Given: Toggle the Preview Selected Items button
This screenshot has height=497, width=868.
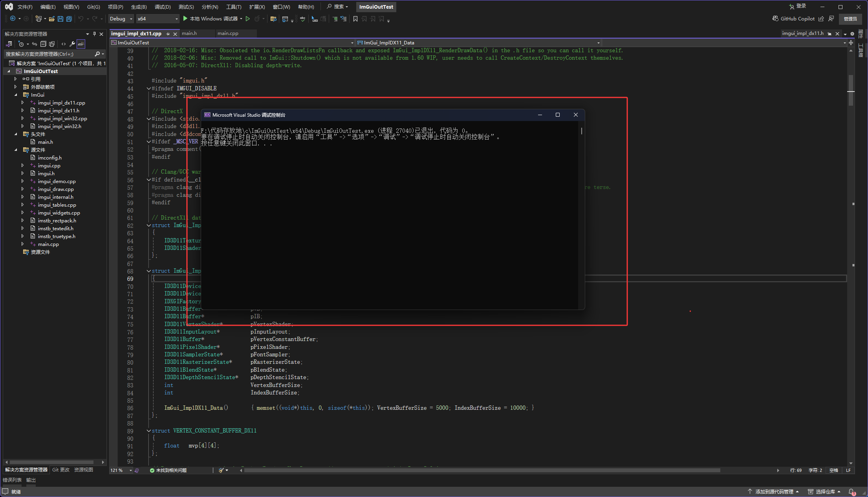Looking at the screenshot, I should tap(81, 44).
